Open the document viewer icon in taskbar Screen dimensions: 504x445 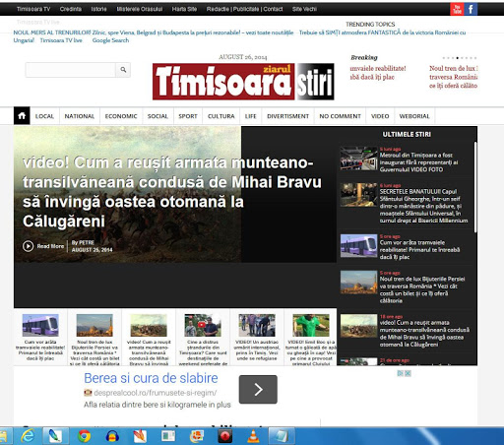pyautogui.click(x=168, y=436)
